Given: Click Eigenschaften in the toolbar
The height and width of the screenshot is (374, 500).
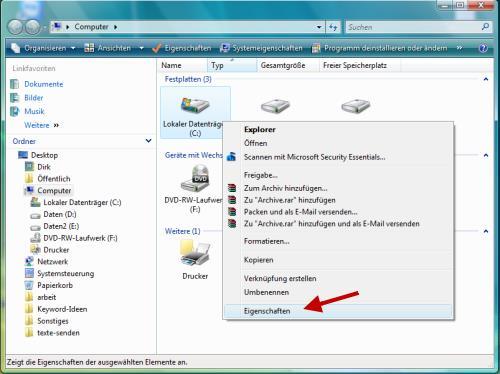Looking at the screenshot, I should tap(182, 48).
